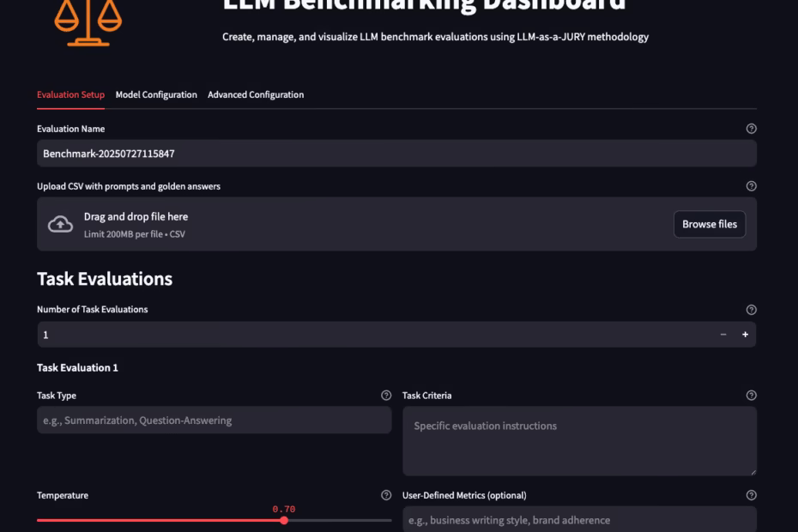Image resolution: width=798 pixels, height=532 pixels.
Task: Show help icon for Upload CSV field
Action: pyautogui.click(x=751, y=186)
